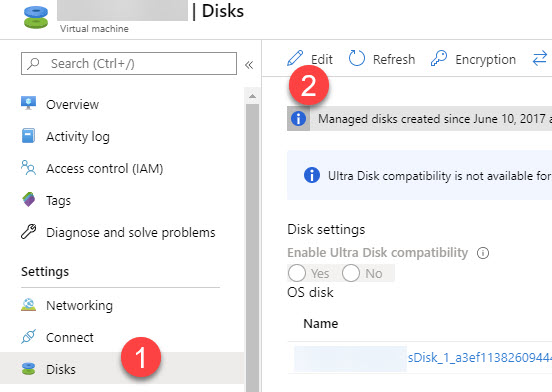Click the sidebar scroll up arrow
This screenshot has width=552, height=392.
252,96
